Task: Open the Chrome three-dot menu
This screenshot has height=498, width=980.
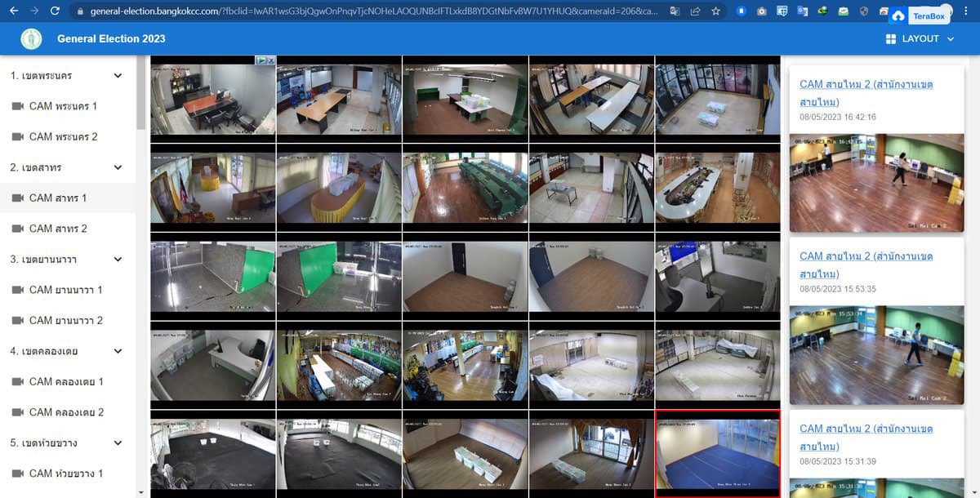Action: pos(968,12)
